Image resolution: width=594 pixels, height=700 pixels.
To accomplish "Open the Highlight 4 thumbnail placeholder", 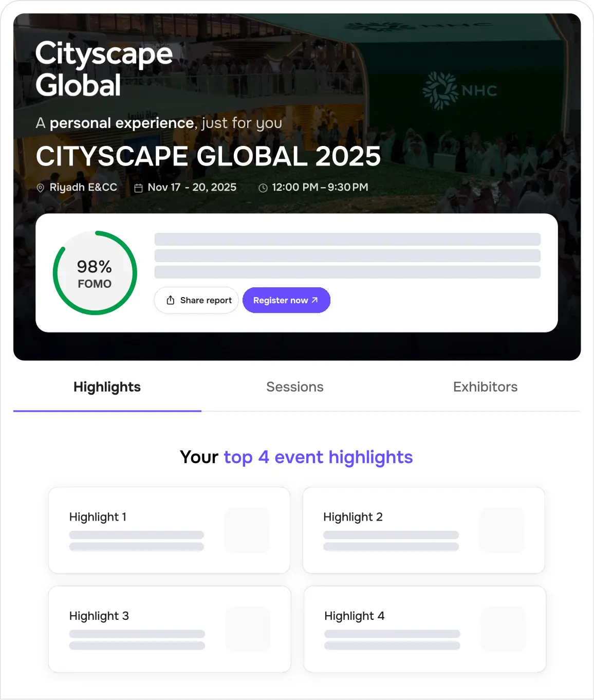I will point(503,629).
